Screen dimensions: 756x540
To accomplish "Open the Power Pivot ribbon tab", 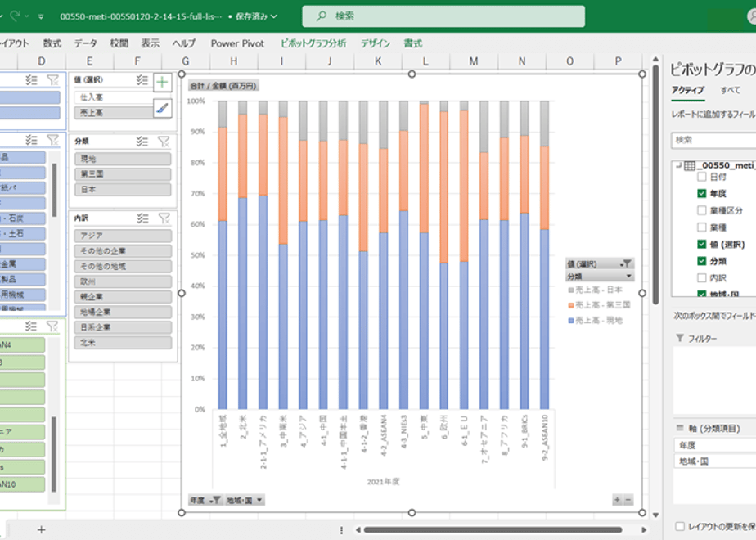I will point(237,43).
